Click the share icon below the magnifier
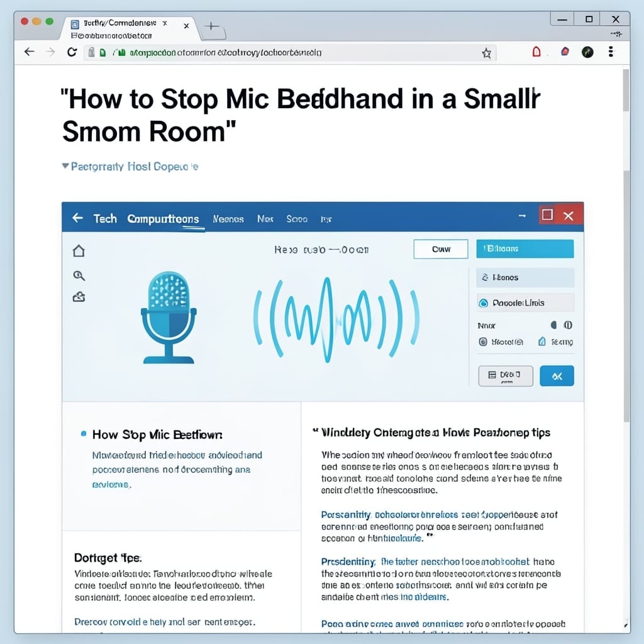 (79, 297)
